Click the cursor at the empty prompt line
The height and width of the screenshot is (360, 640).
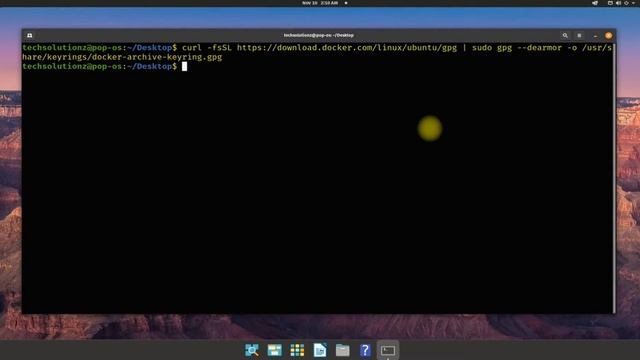coord(184,66)
